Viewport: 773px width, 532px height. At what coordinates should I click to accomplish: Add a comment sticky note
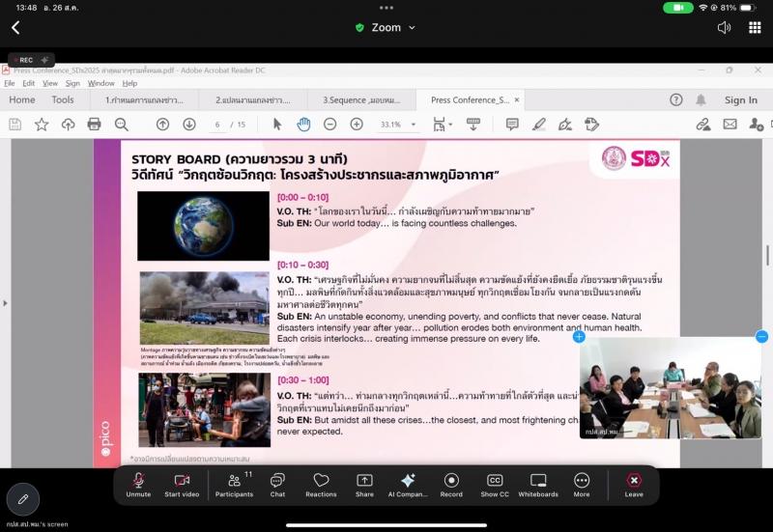click(x=512, y=125)
